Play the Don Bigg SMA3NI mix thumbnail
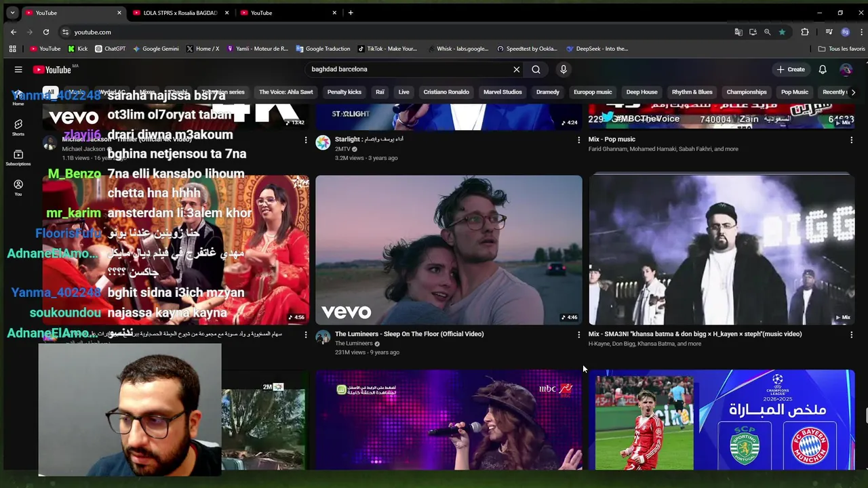 [x=722, y=250]
